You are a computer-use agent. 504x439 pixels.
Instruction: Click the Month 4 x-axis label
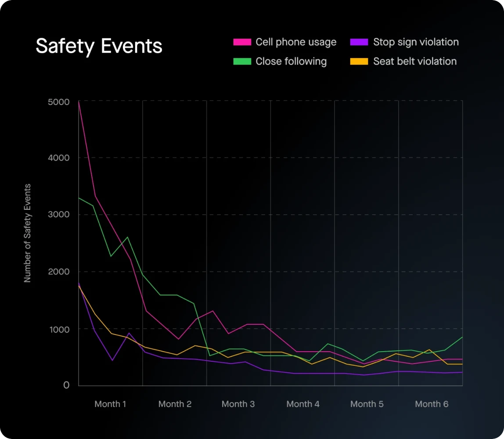coord(303,404)
